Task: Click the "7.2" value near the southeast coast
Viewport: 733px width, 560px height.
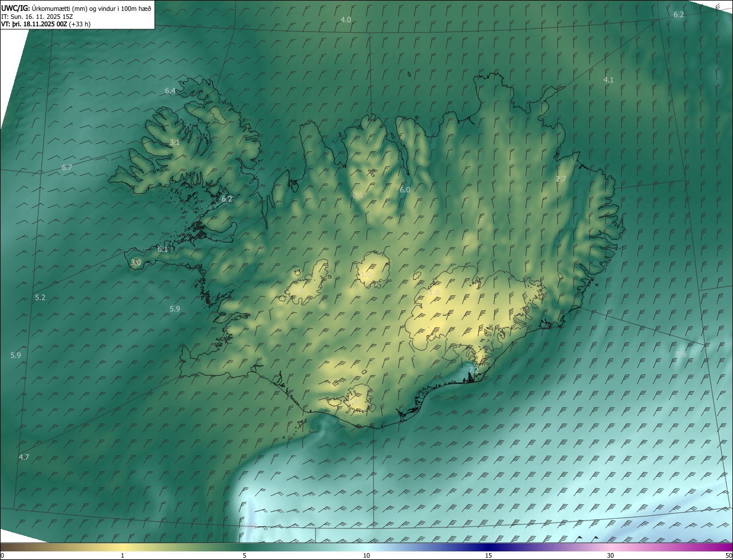Action: point(473,370)
